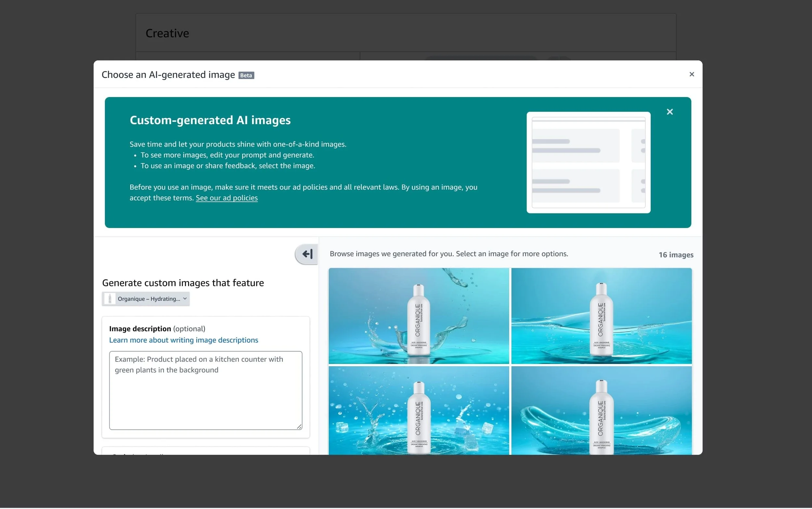Select the bottle with water splash image
The image size is (812, 509).
[x=418, y=316]
